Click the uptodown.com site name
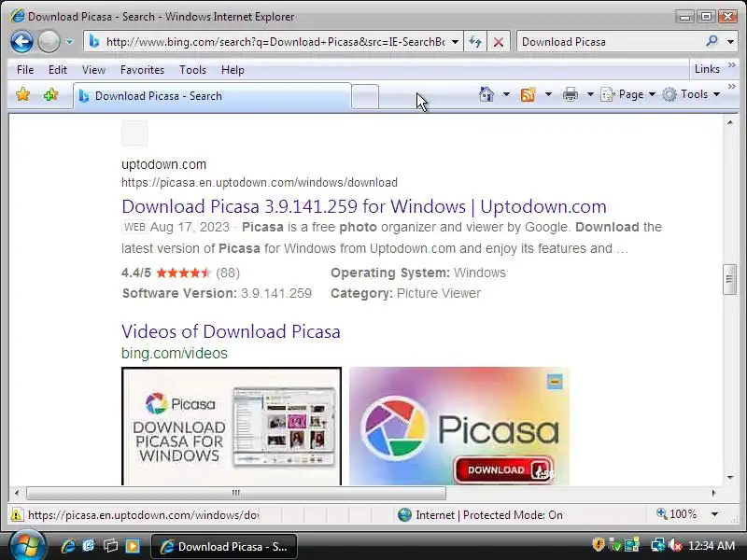The image size is (747, 560). coord(164,165)
